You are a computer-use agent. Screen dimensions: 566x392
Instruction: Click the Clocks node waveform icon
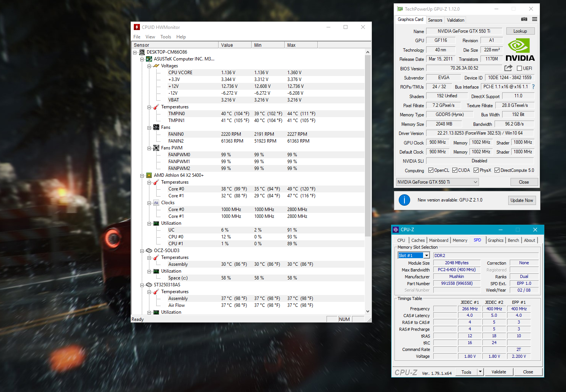click(156, 203)
